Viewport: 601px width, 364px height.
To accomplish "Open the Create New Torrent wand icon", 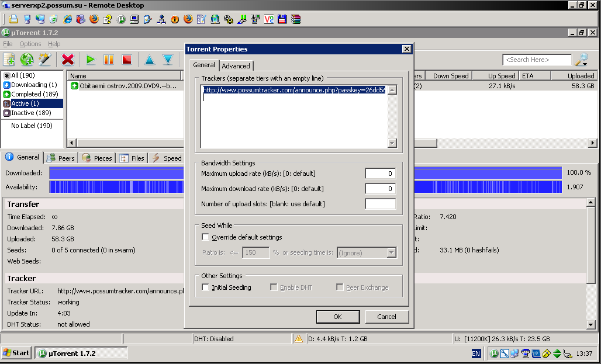I will click(45, 60).
